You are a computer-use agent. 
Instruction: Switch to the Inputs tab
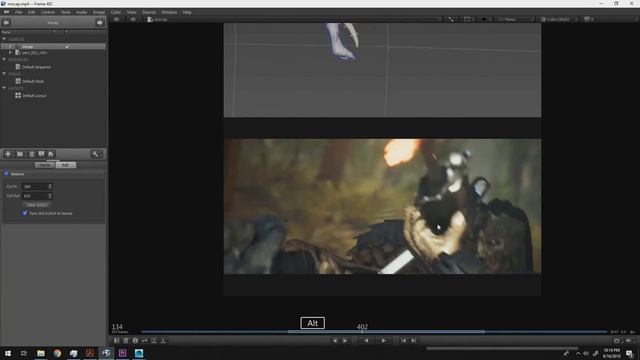click(x=45, y=165)
